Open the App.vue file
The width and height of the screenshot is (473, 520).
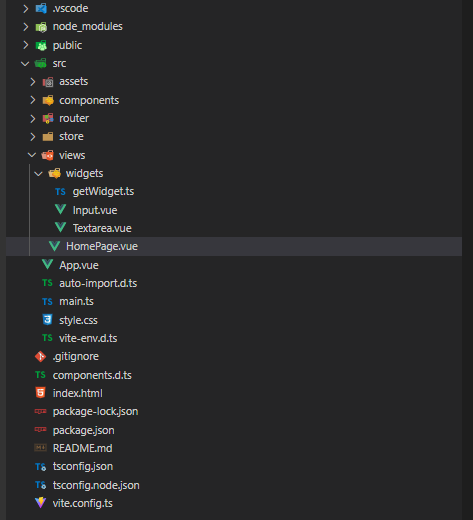pos(79,265)
